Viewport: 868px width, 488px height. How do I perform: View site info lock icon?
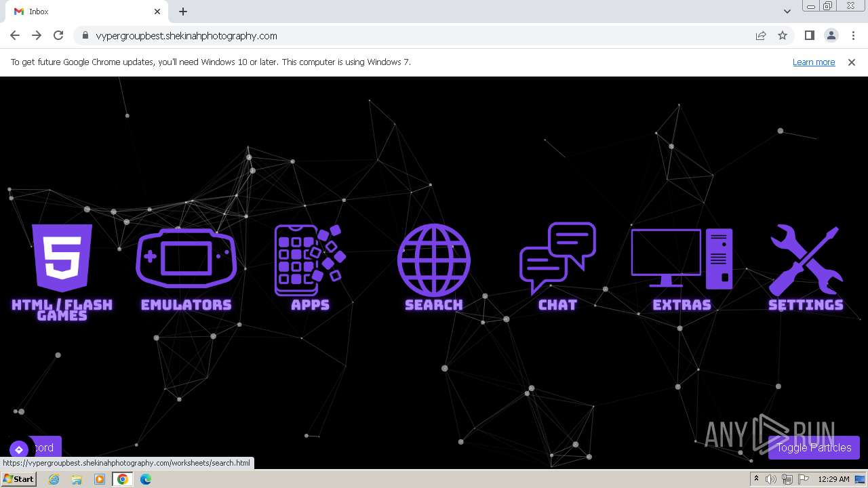(85, 36)
